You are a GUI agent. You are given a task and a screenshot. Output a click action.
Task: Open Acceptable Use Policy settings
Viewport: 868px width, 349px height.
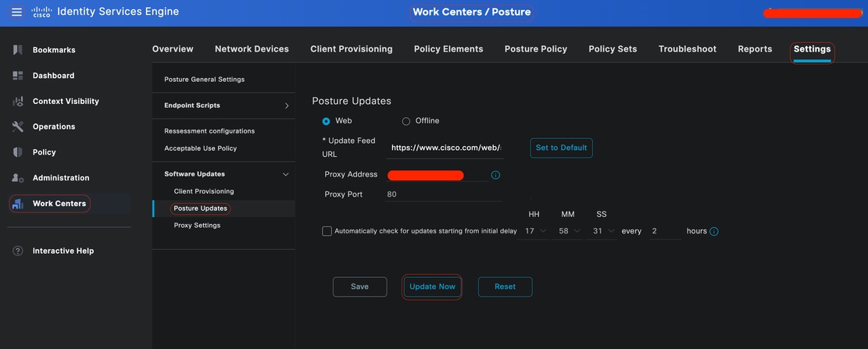200,148
